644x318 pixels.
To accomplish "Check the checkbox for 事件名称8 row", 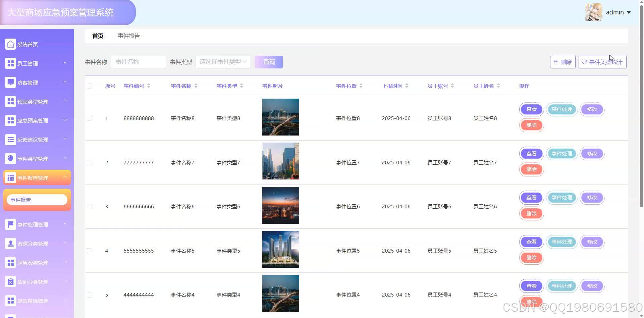I will click(89, 118).
